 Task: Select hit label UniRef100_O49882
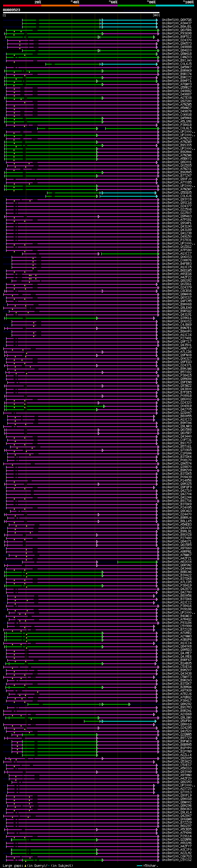(x=177, y=91)
